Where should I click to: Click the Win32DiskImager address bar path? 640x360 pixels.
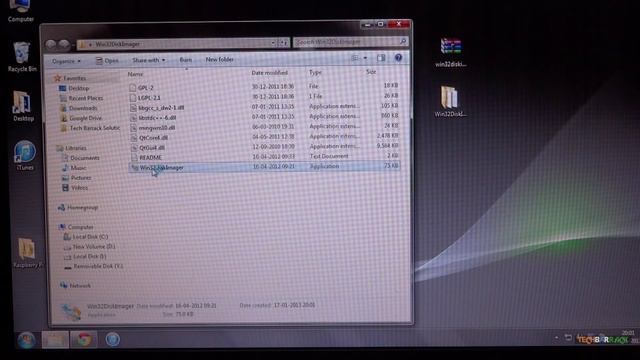tap(118, 44)
